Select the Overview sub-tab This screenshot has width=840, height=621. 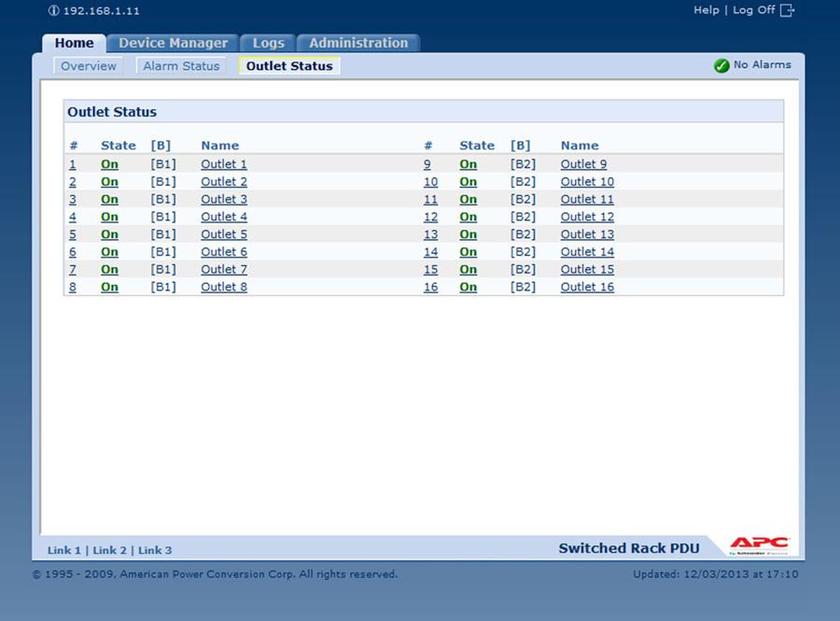pyautogui.click(x=89, y=66)
